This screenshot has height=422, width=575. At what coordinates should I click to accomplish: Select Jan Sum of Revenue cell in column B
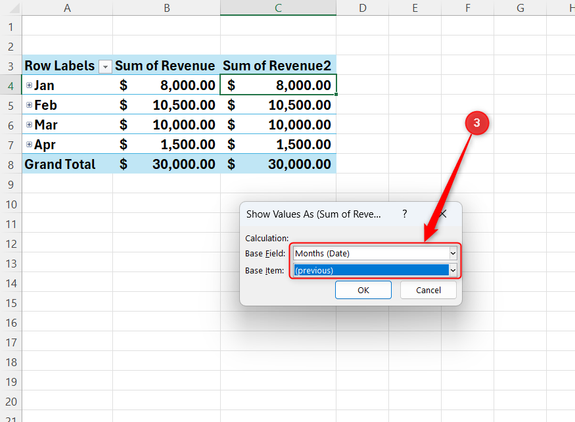(x=166, y=85)
